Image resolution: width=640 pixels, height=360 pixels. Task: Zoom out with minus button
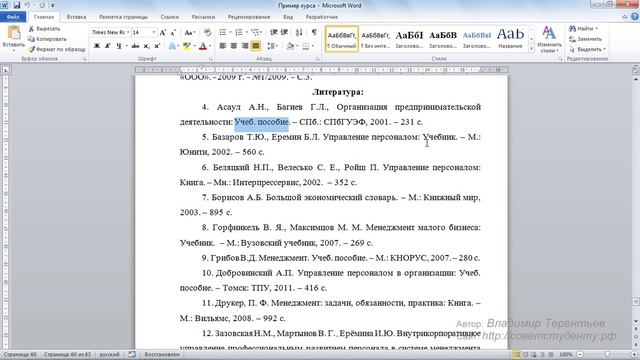coord(580,354)
